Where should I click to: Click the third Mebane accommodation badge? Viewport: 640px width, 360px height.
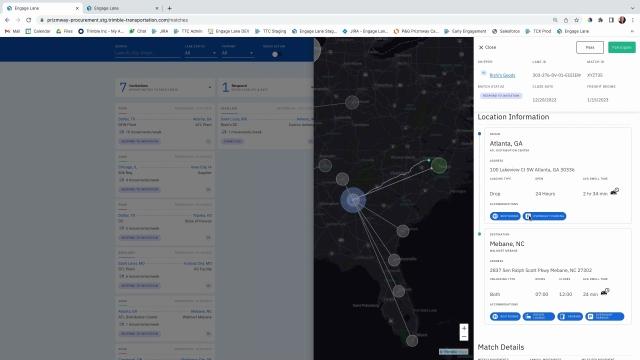(570, 316)
